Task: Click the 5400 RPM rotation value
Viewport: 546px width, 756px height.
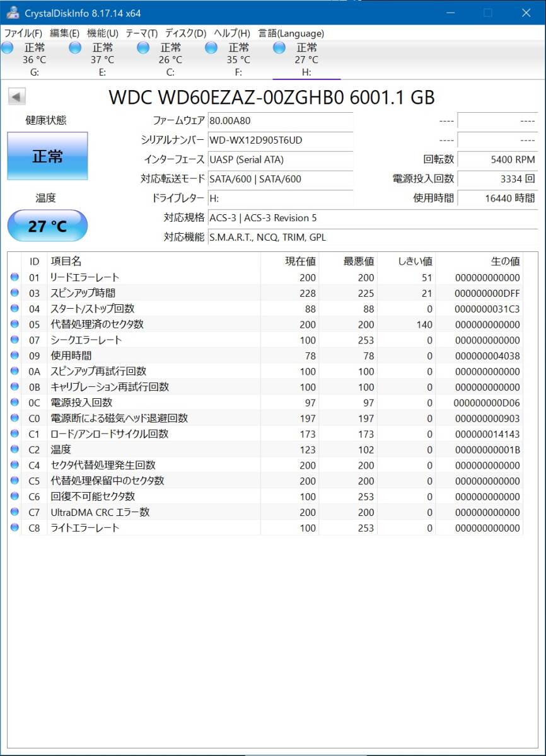Action: [497, 159]
